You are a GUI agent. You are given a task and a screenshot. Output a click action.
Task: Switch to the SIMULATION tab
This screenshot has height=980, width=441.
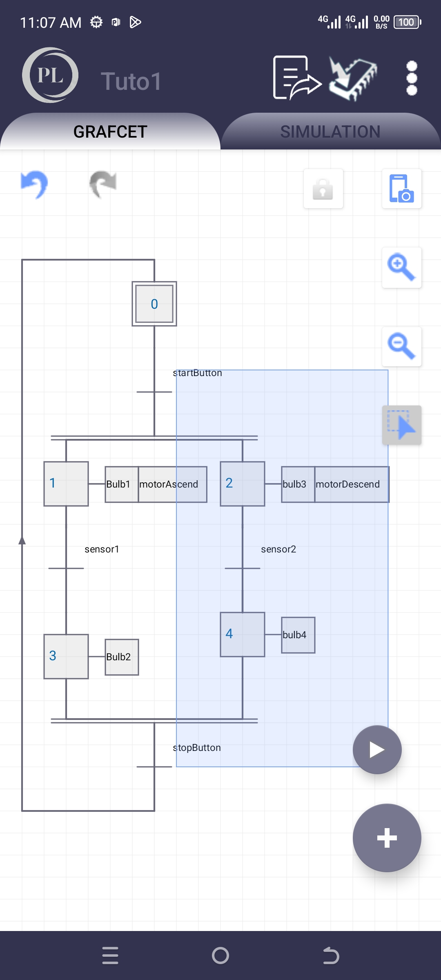click(330, 131)
